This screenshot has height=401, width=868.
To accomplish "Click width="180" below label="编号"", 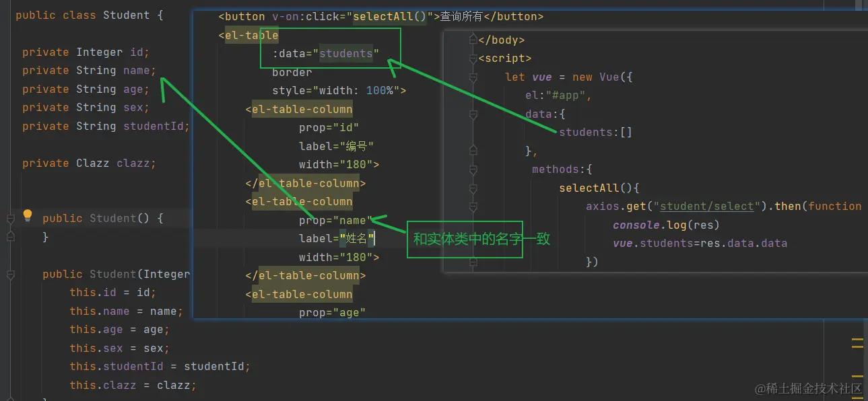I will tap(336, 164).
